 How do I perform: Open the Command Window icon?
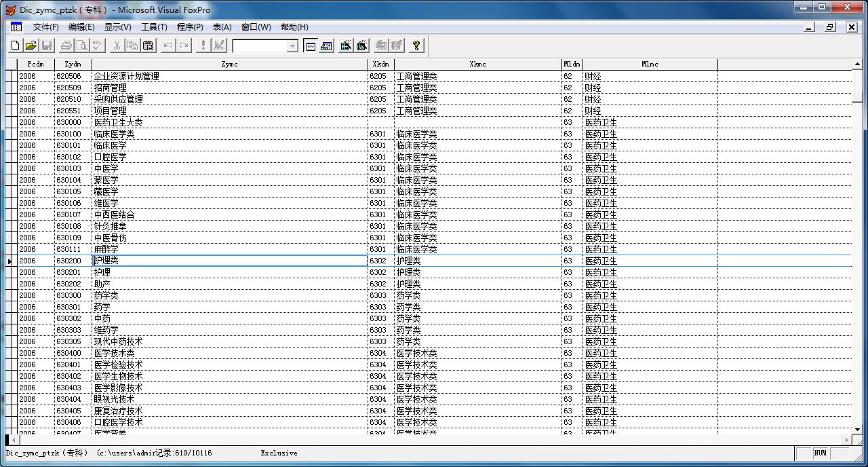(x=311, y=45)
